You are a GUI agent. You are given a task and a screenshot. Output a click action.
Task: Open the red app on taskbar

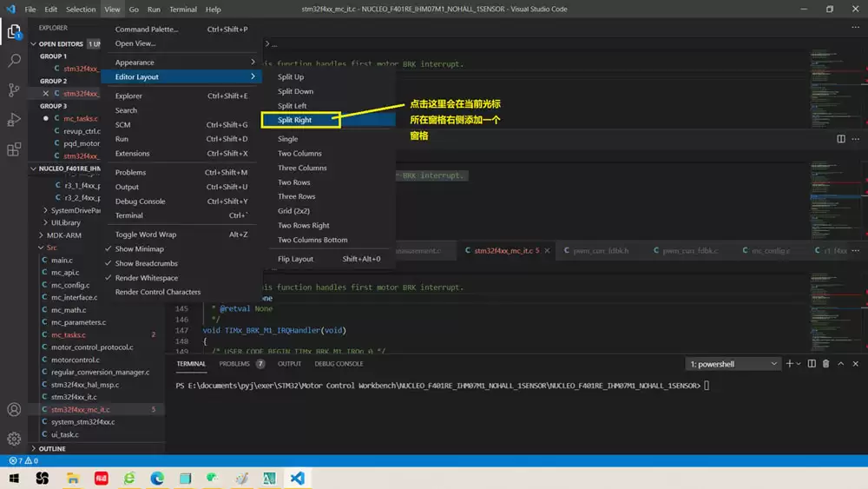pyautogui.click(x=101, y=478)
